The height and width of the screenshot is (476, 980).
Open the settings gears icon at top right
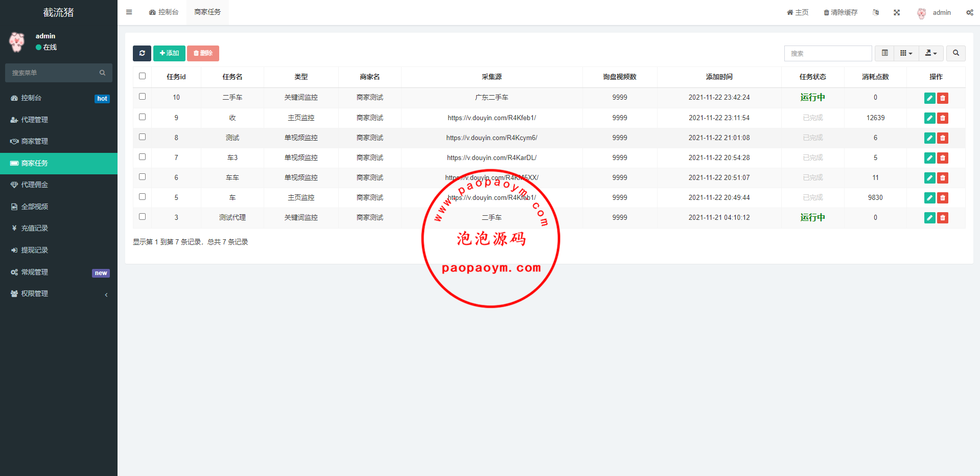(969, 12)
